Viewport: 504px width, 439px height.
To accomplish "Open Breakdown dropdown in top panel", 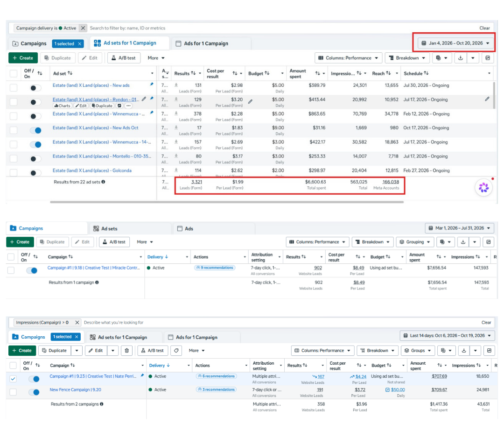I will 407,58.
